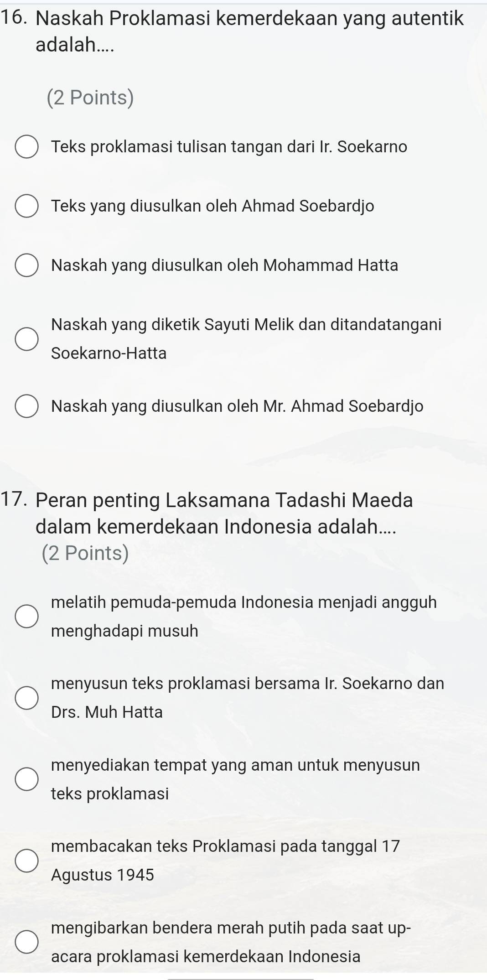Click the label text 'membacakan teks Proklamasi pada tanggal 17'
The image size is (487, 980).
225,846
